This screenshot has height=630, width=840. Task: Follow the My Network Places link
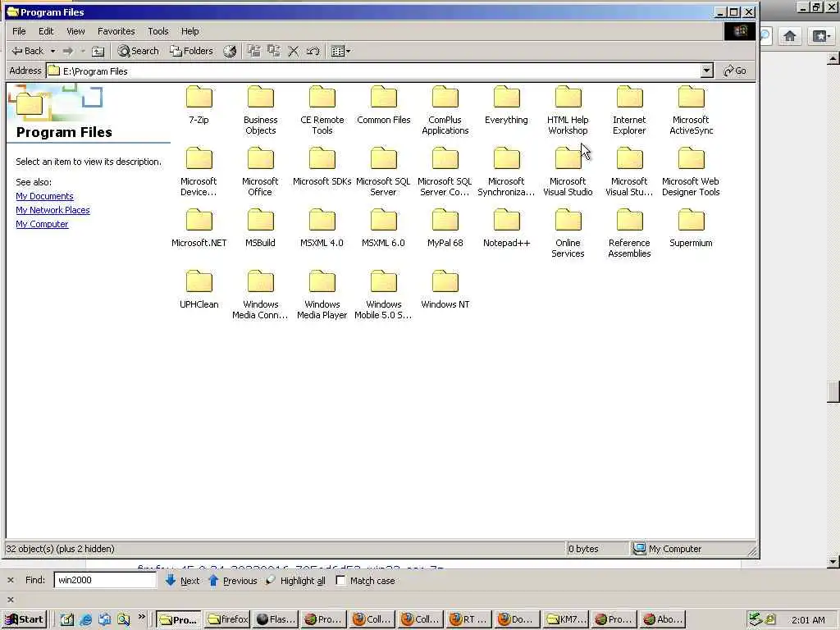point(52,210)
